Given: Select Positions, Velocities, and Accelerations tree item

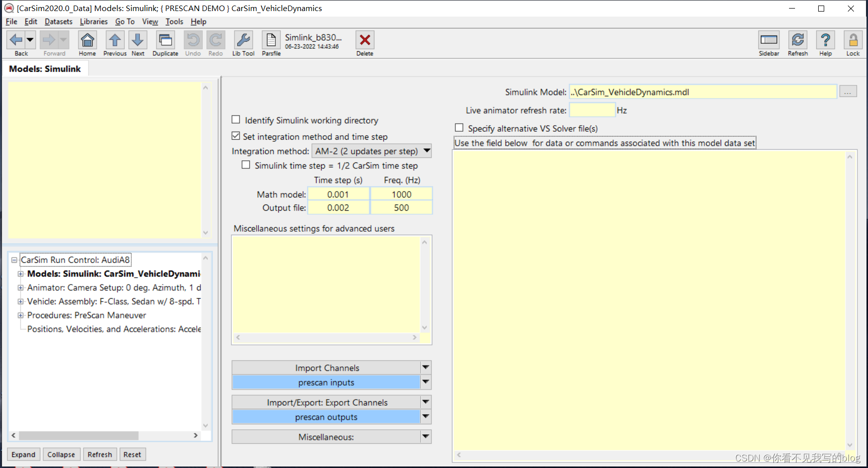Looking at the screenshot, I should coord(114,329).
